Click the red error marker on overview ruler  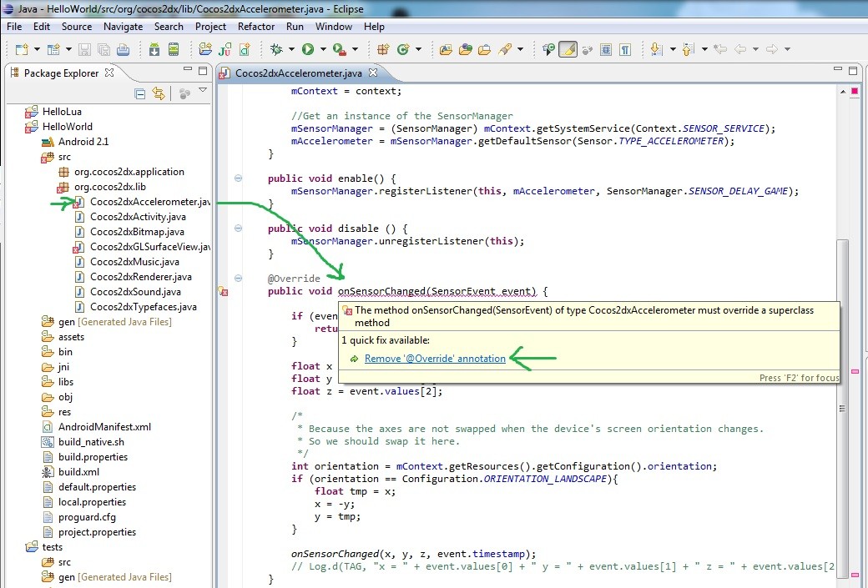tap(855, 371)
